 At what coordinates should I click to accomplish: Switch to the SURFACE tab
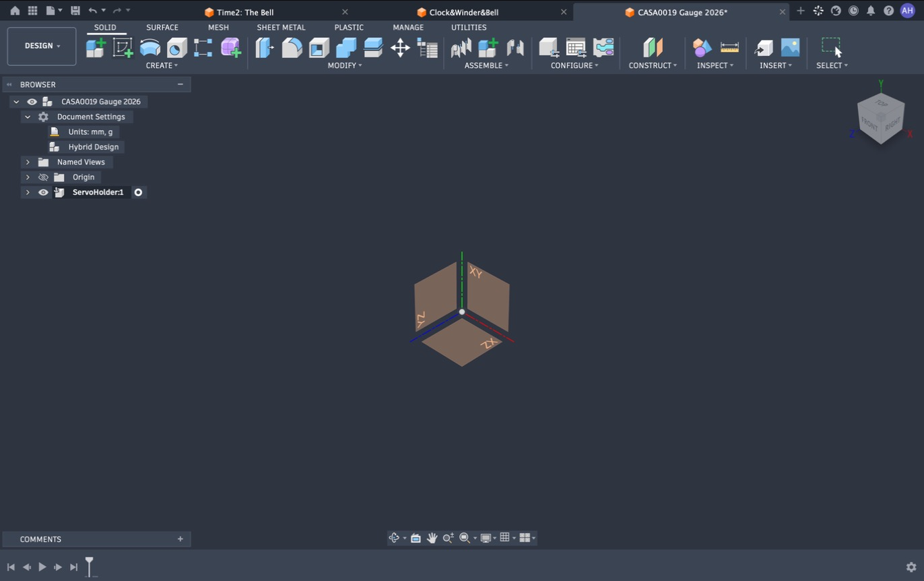coord(162,28)
